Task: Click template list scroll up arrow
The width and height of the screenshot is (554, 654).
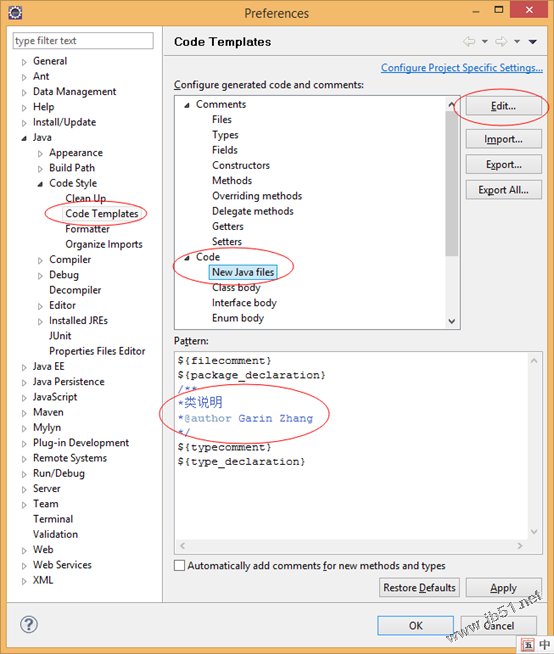Action: (451, 104)
